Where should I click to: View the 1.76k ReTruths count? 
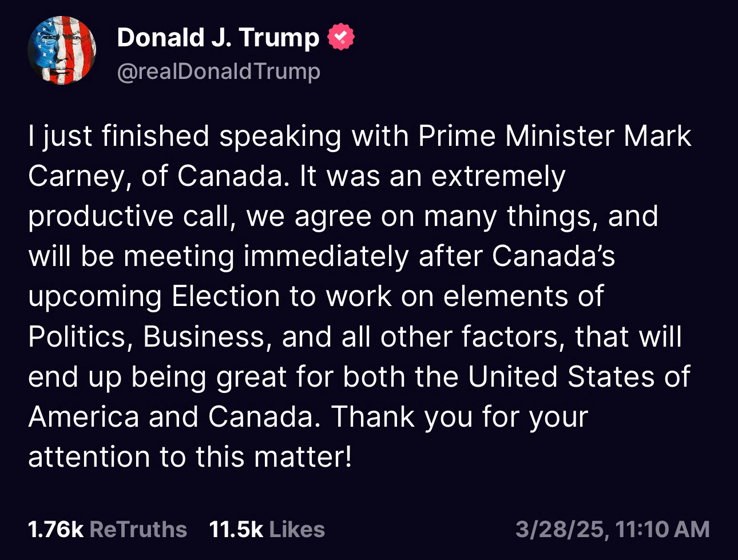(55, 529)
